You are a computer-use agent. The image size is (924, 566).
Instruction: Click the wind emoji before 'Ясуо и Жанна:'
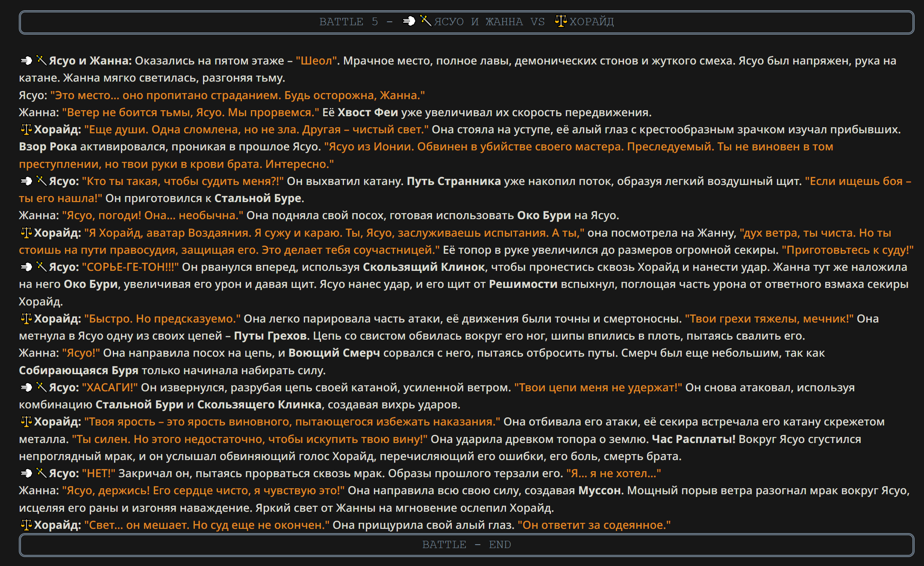pyautogui.click(x=26, y=61)
